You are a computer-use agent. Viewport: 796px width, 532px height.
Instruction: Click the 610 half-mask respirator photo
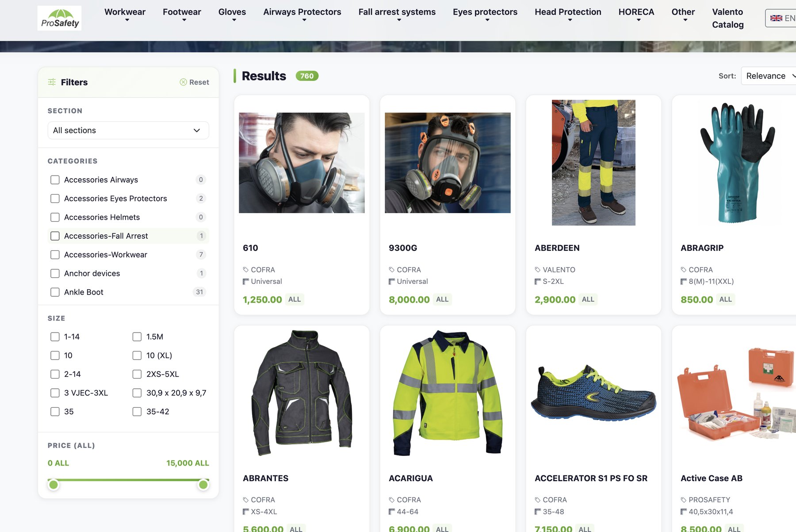click(x=302, y=163)
